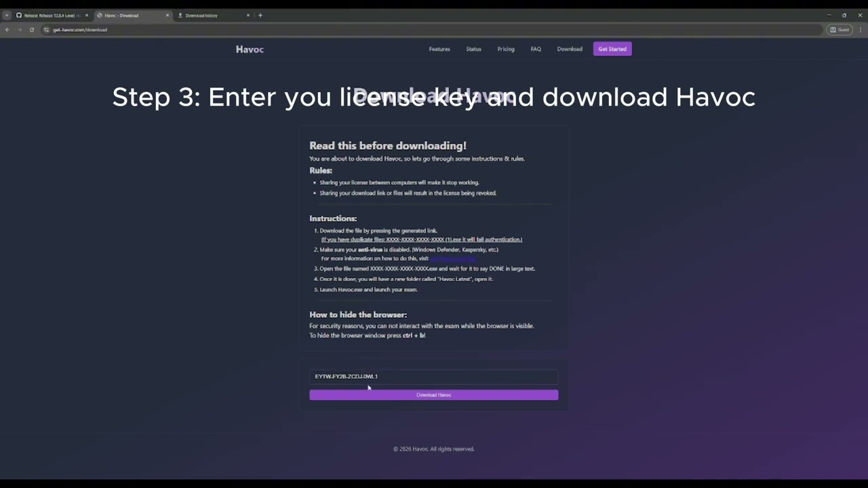Open the FAQ nav link
The width and height of the screenshot is (868, 488).
(x=536, y=49)
